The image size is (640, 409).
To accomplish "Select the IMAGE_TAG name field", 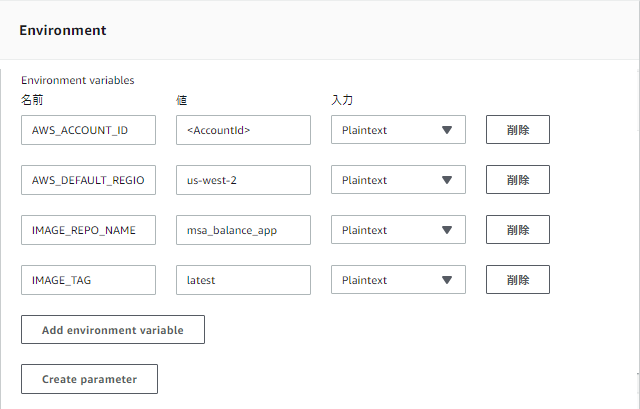I will click(x=88, y=280).
